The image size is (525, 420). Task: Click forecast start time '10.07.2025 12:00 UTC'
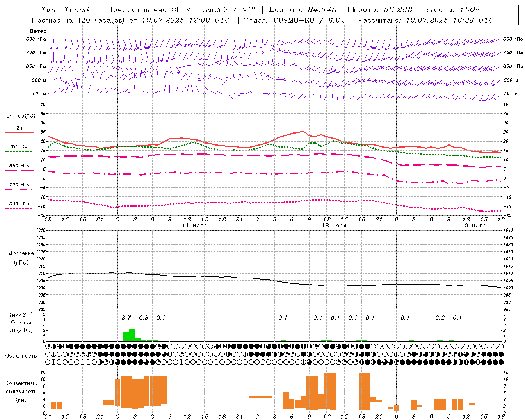185,20
